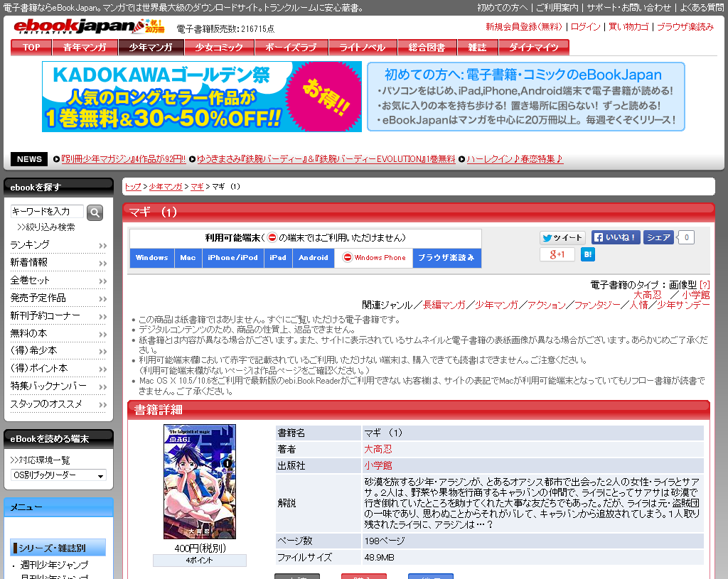This screenshot has height=579, width=728.
Task: Click the 新規会員登録(無料) link
Action: pyautogui.click(x=524, y=27)
